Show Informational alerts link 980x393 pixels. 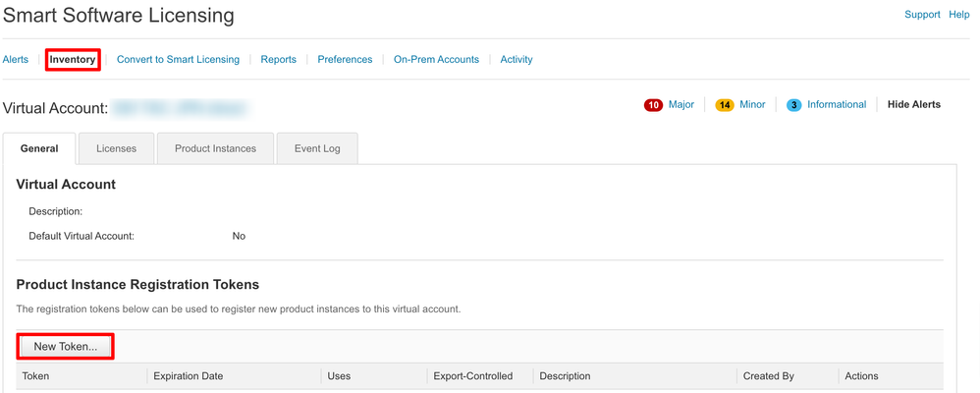837,104
